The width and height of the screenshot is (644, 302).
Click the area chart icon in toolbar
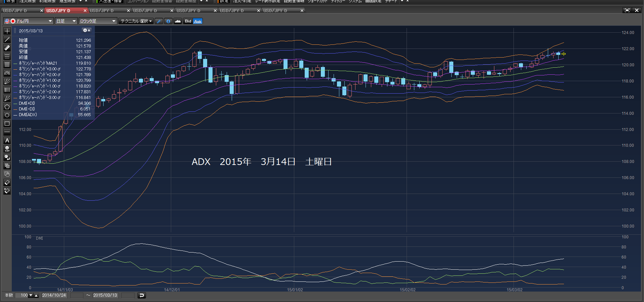pos(178,21)
